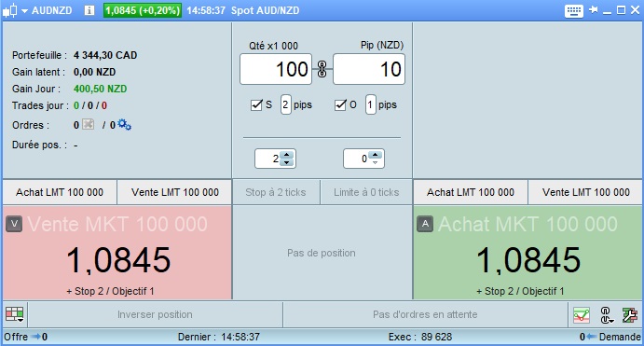Buy at market with Achat MKT 100 000

coord(528,253)
